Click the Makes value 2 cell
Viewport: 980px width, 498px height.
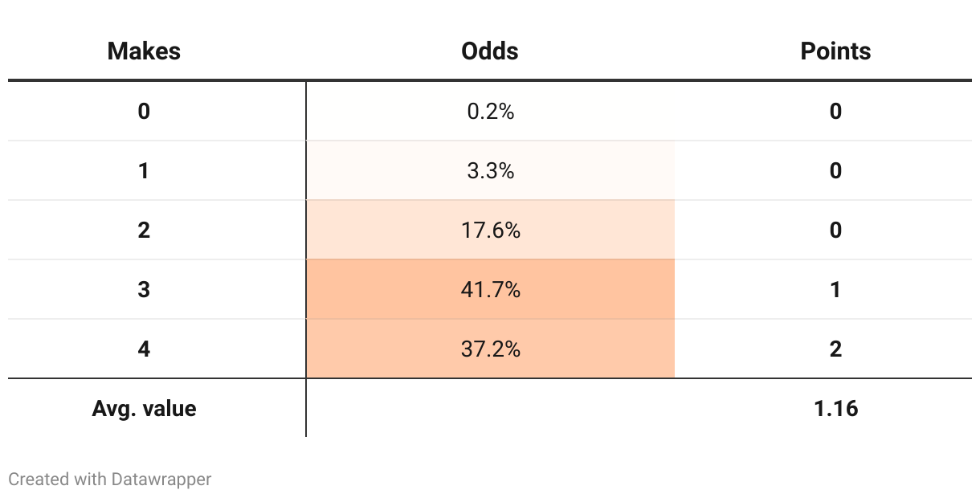[x=144, y=230]
